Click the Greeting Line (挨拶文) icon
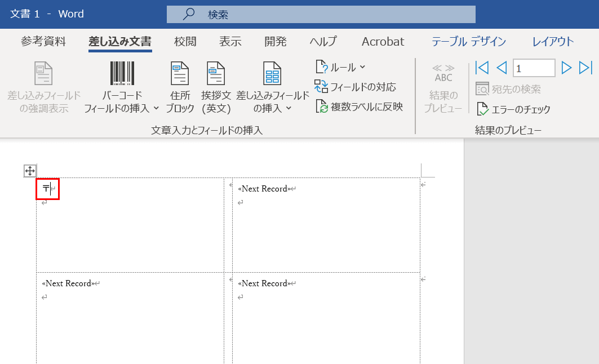Viewport: 599px width, 364px height. 216,74
